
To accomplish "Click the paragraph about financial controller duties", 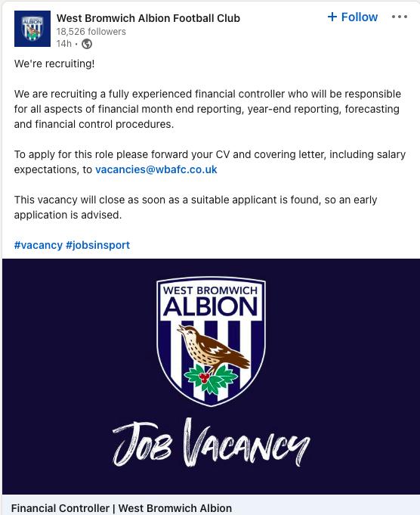I will tap(208, 109).
